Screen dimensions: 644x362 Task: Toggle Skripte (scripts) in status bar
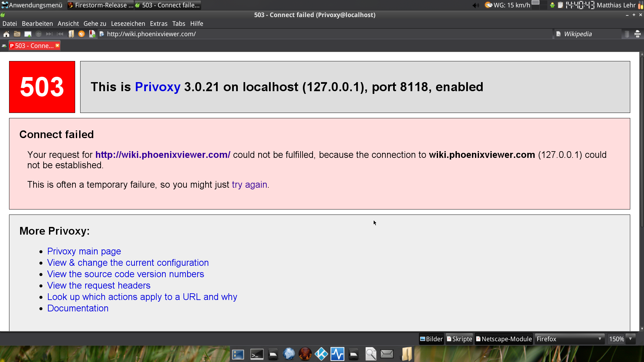pos(460,339)
